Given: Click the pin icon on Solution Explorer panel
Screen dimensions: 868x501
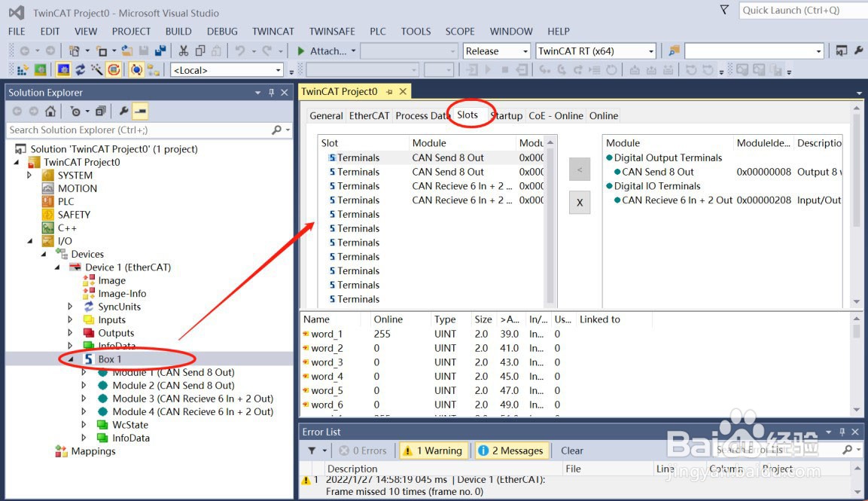Looking at the screenshot, I should (x=271, y=93).
